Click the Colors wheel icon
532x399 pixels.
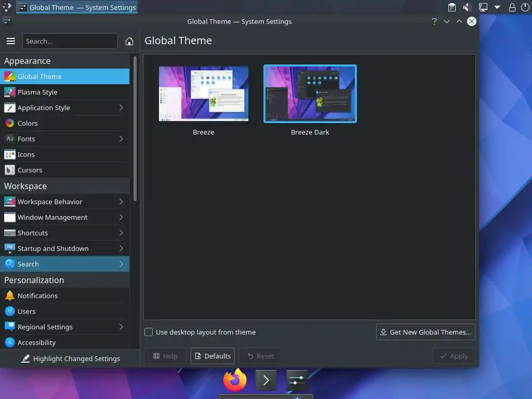[9, 124]
